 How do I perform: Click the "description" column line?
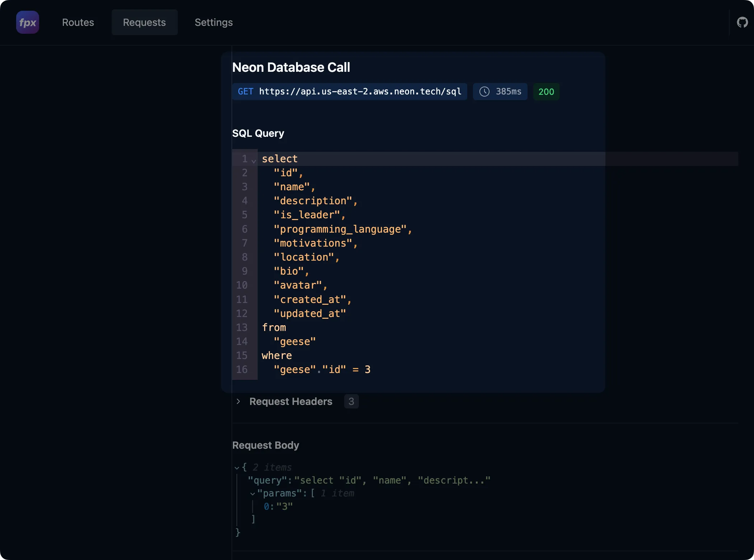click(315, 201)
